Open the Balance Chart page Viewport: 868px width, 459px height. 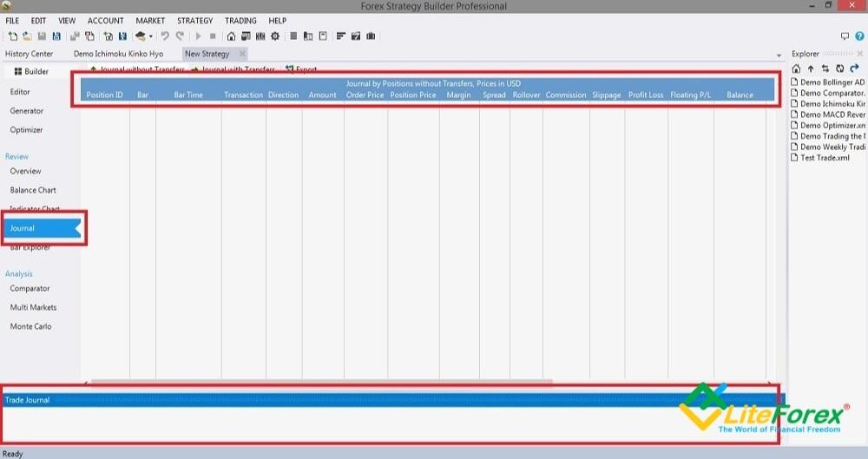coord(33,190)
